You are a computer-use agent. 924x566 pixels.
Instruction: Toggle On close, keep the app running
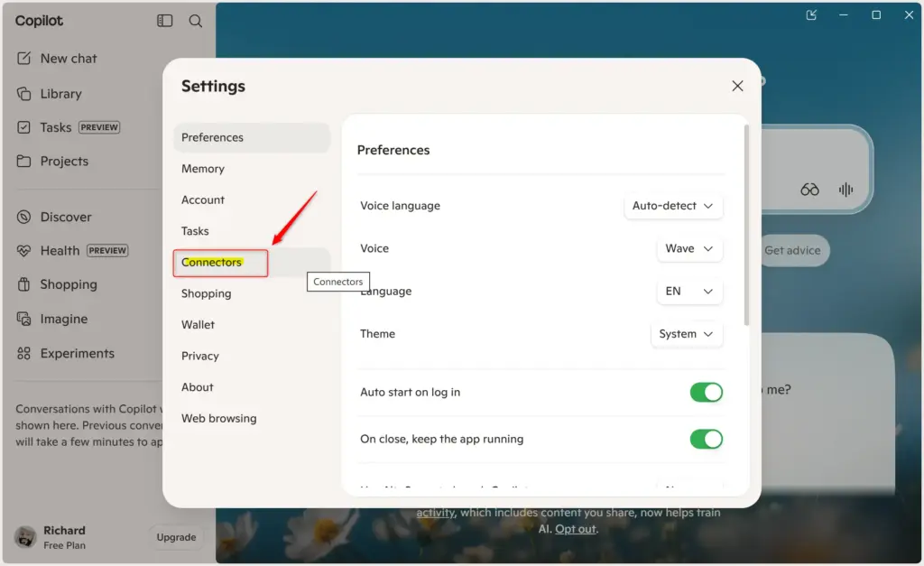(706, 440)
